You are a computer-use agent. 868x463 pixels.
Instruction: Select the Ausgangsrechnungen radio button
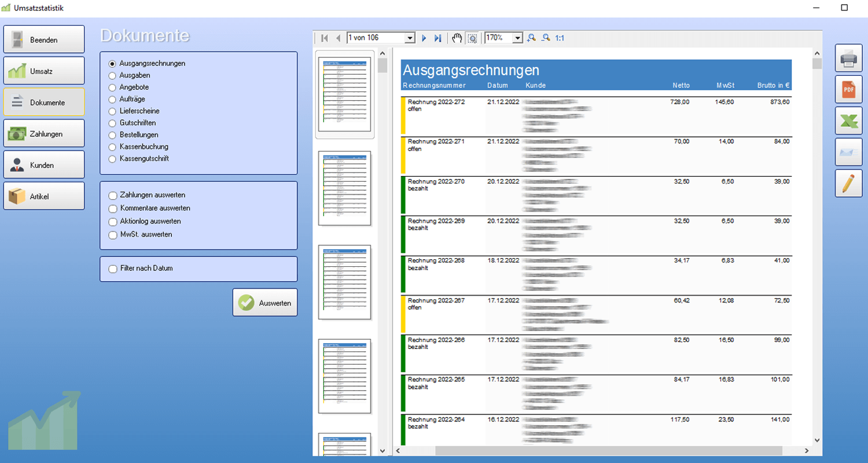(x=112, y=64)
